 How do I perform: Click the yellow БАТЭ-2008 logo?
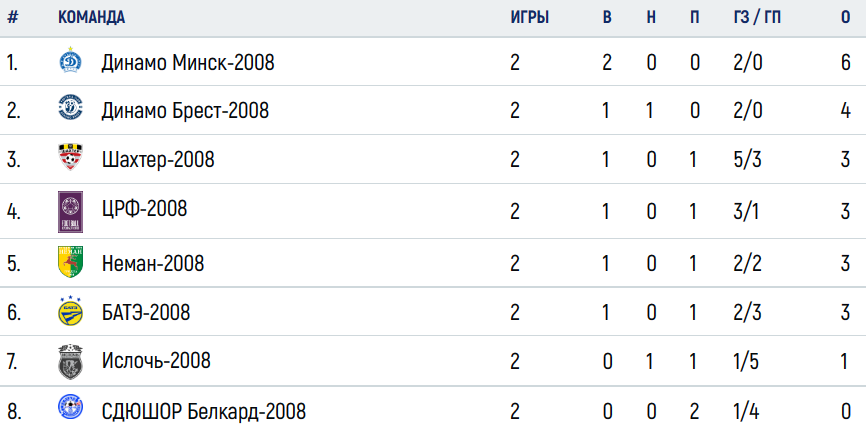click(x=70, y=311)
